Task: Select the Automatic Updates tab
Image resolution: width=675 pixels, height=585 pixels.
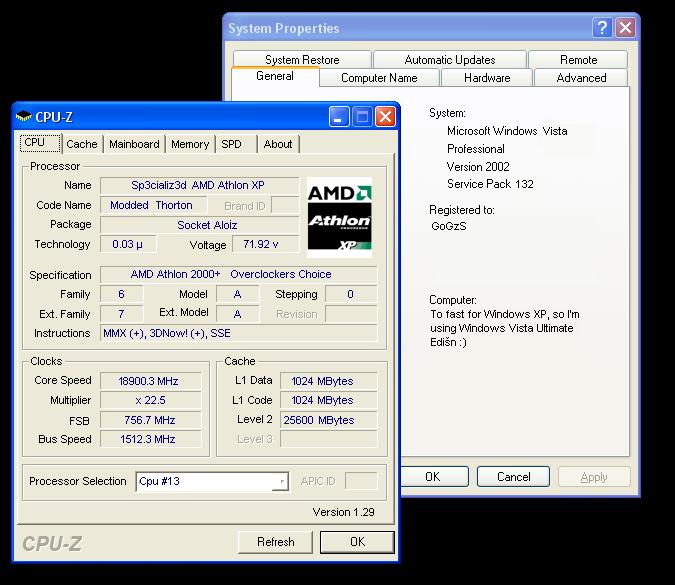Action: pyautogui.click(x=449, y=60)
